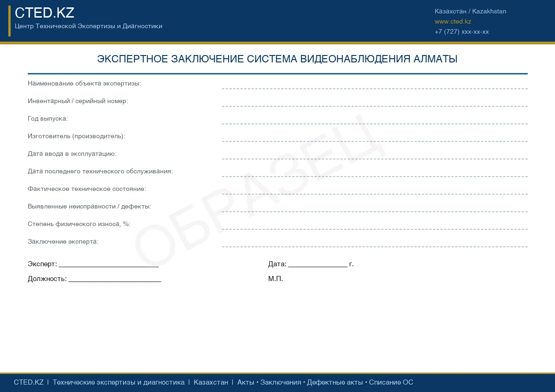The height and width of the screenshot is (392, 555).
Task: Click the +7 (727) phone number
Action: (461, 32)
